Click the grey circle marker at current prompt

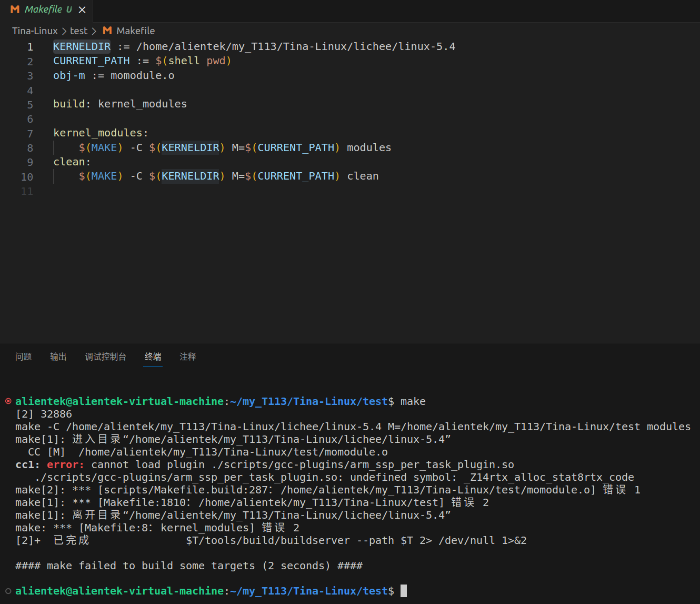pos(8,591)
